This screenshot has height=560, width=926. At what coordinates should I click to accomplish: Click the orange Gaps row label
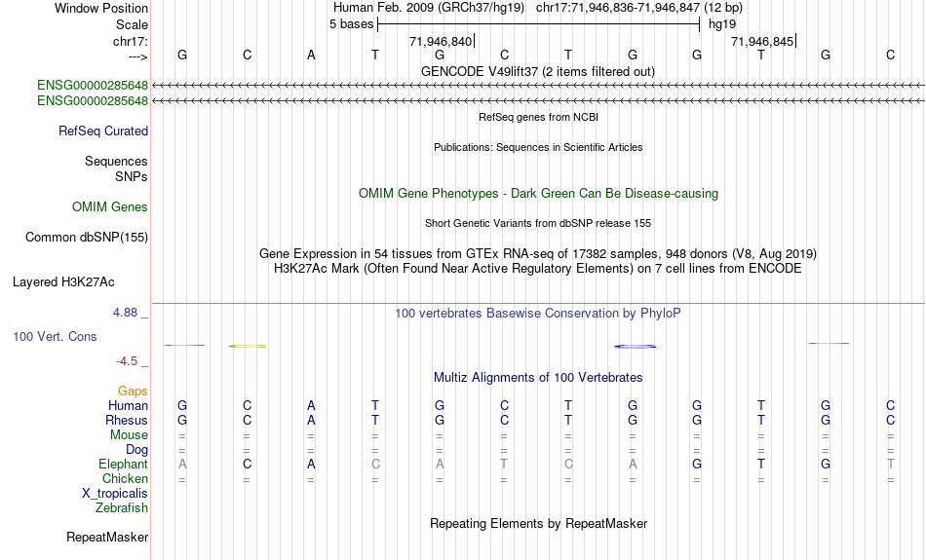[133, 392]
